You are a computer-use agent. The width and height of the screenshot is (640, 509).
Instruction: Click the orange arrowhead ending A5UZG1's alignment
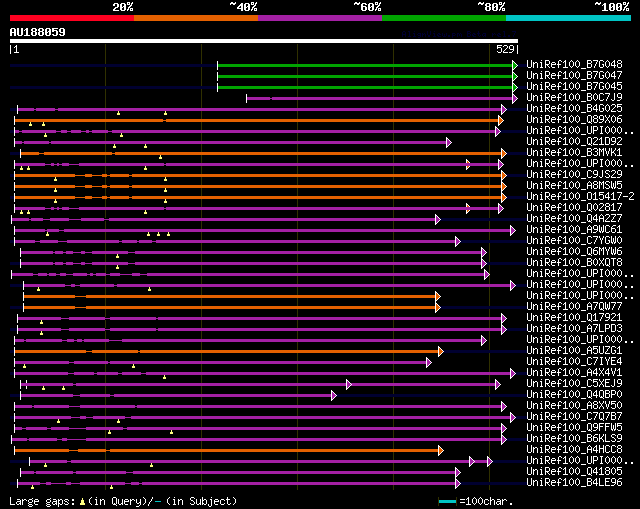pos(441,351)
